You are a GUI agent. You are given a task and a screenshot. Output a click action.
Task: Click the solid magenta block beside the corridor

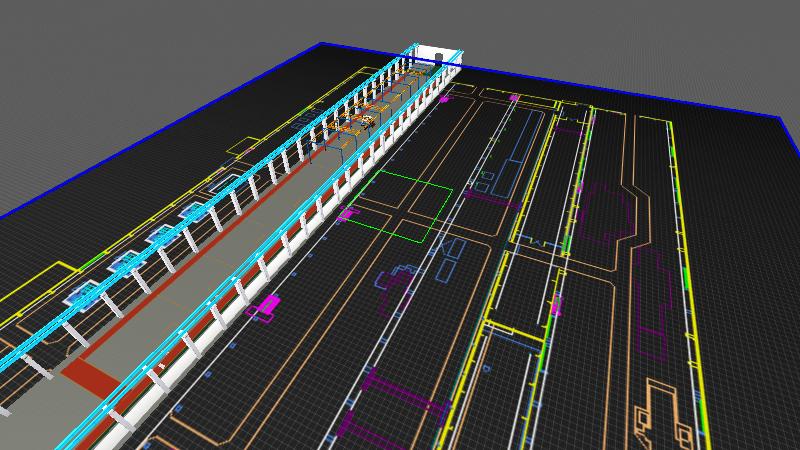tap(268, 303)
